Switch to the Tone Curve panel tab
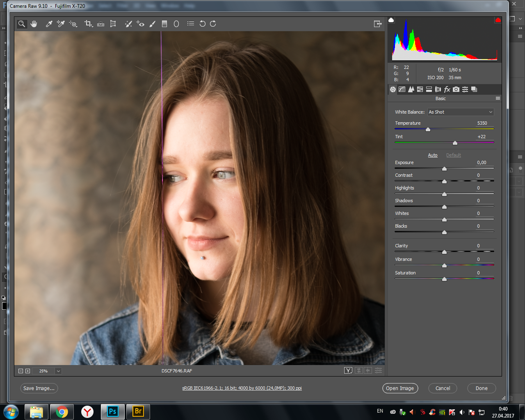This screenshot has width=525, height=420. tap(402, 89)
